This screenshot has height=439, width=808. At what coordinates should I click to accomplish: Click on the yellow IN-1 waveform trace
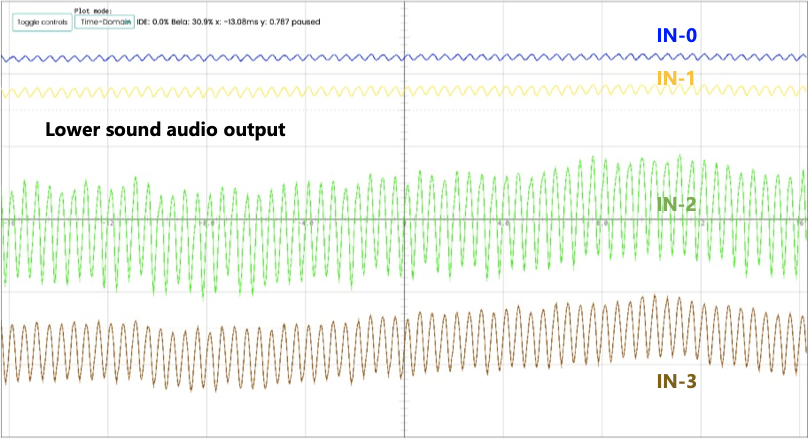tap(200, 92)
